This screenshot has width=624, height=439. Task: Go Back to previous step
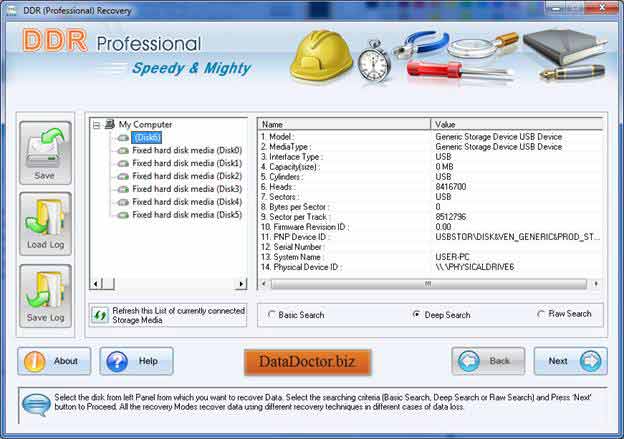(488, 361)
